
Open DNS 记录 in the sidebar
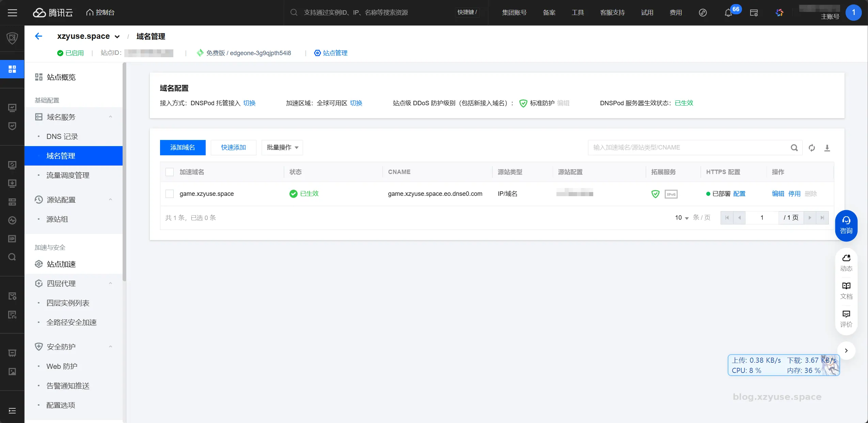pyautogui.click(x=62, y=137)
